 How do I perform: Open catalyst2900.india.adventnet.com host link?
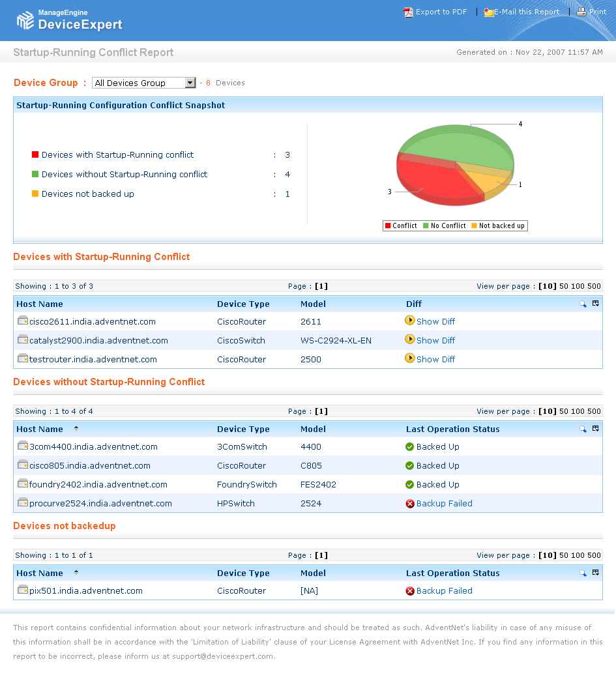point(98,340)
